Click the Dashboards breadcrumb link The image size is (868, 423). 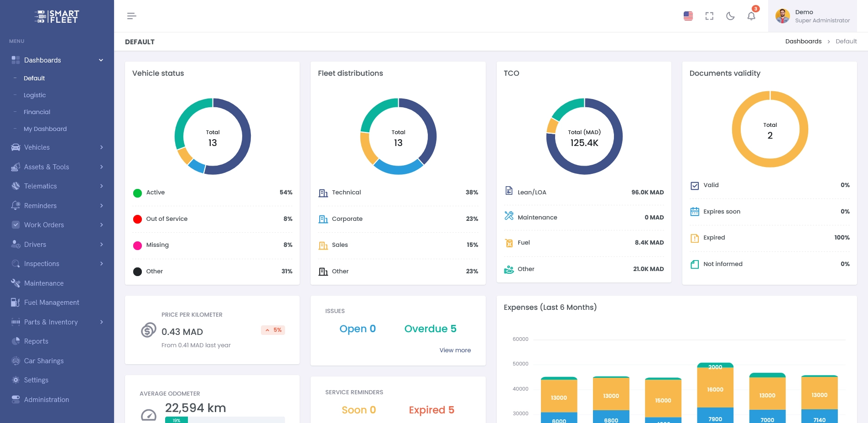click(x=803, y=42)
